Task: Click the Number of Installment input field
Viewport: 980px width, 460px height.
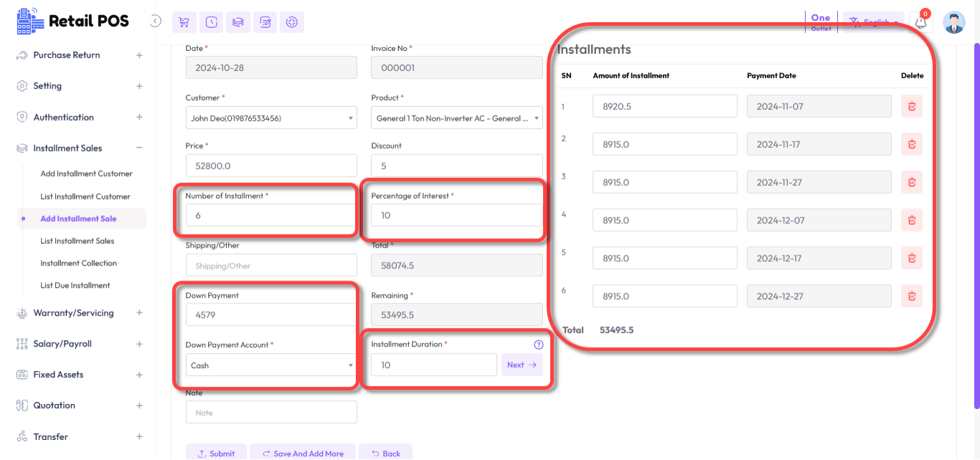Action: point(271,215)
